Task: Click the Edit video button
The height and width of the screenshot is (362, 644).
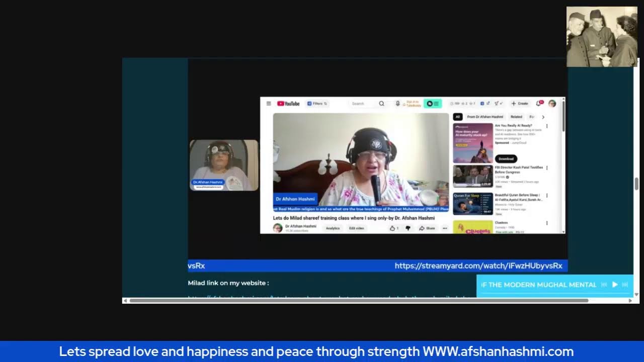Action: 356,228
